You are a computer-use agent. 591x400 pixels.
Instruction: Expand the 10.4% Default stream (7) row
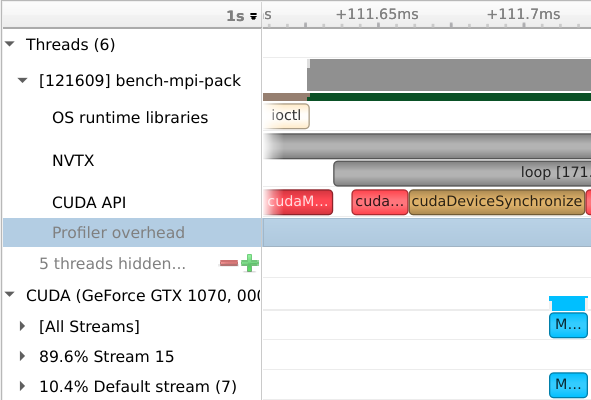(x=22, y=386)
